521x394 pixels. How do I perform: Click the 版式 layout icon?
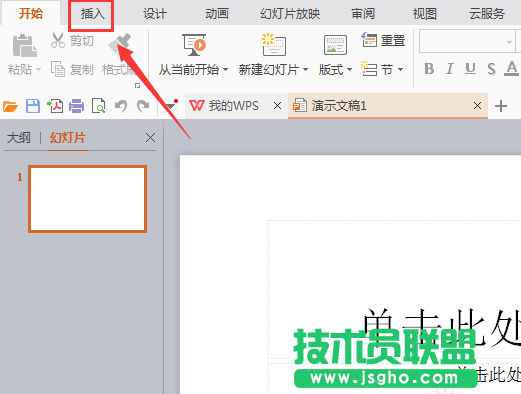coord(335,45)
